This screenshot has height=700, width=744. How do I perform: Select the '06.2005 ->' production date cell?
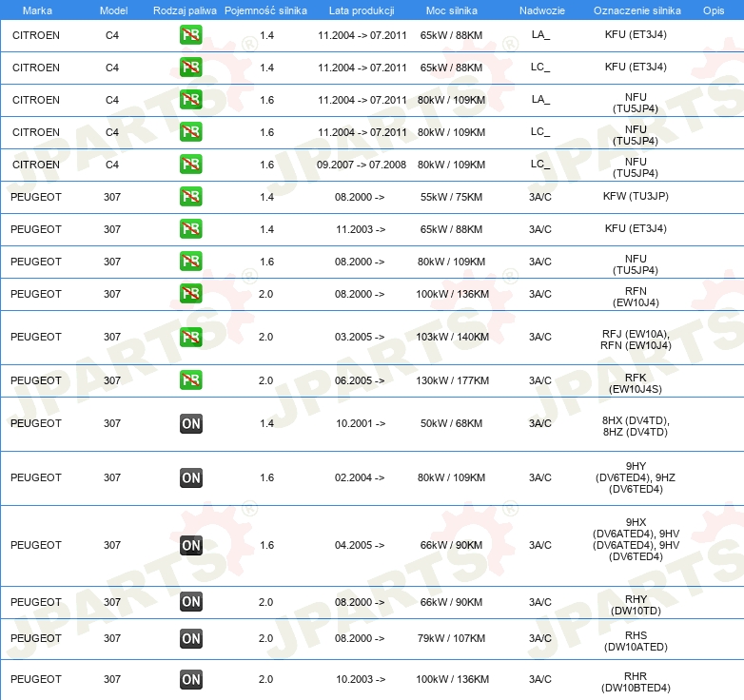360,380
